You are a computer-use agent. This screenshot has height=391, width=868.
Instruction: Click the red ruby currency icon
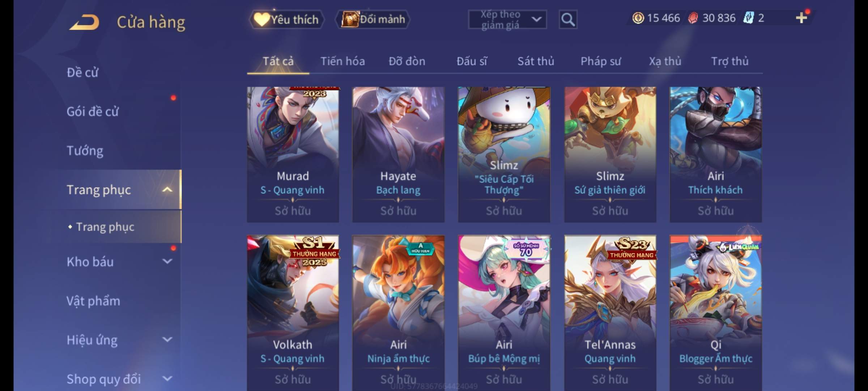693,18
